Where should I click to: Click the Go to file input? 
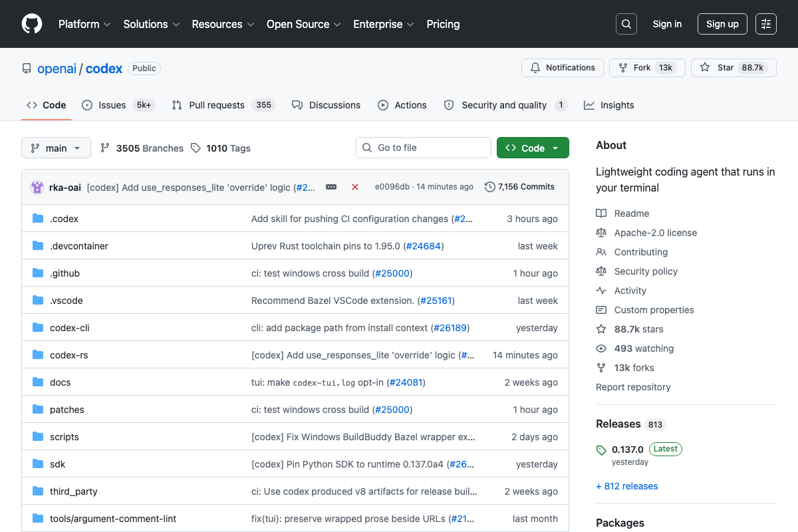[424, 148]
